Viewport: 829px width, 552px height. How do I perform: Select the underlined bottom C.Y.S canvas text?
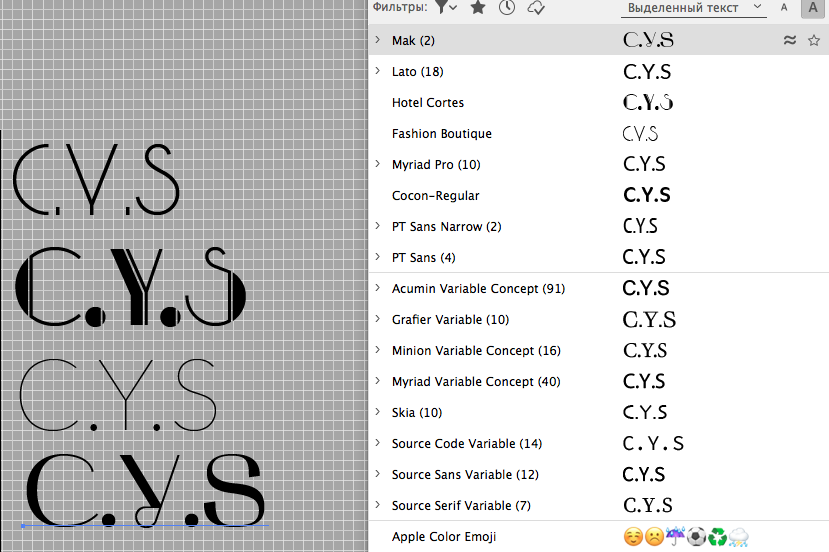coord(145,490)
